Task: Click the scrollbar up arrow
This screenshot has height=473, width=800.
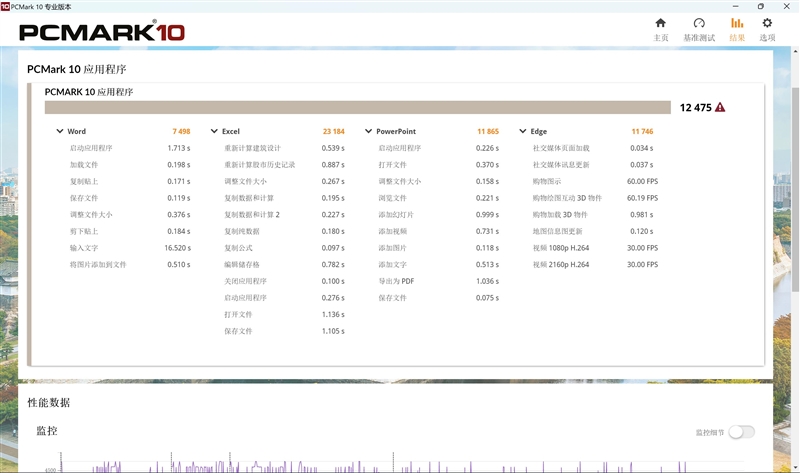Action: [x=795, y=52]
